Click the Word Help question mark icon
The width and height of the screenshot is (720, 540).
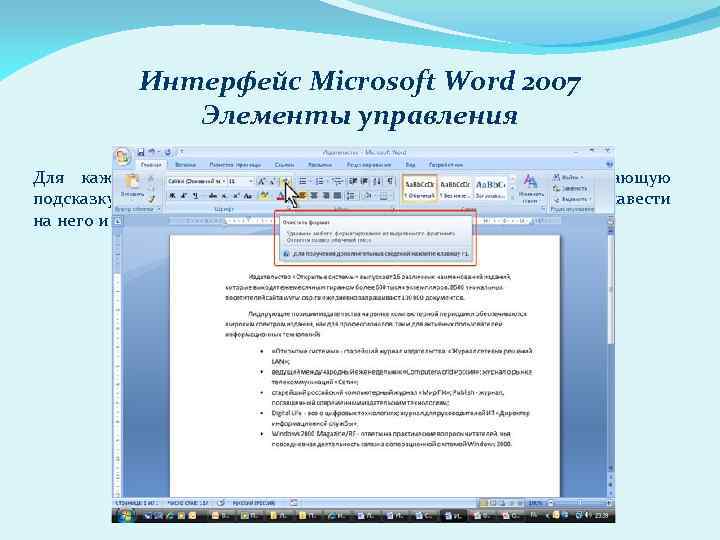[609, 164]
